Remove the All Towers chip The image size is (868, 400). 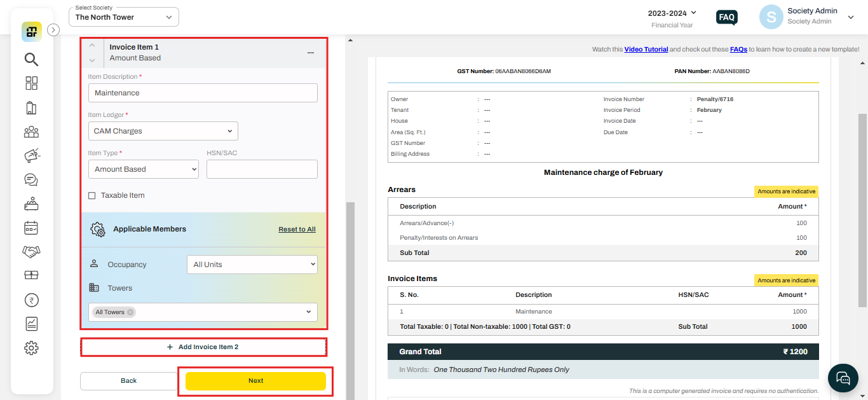click(x=130, y=312)
